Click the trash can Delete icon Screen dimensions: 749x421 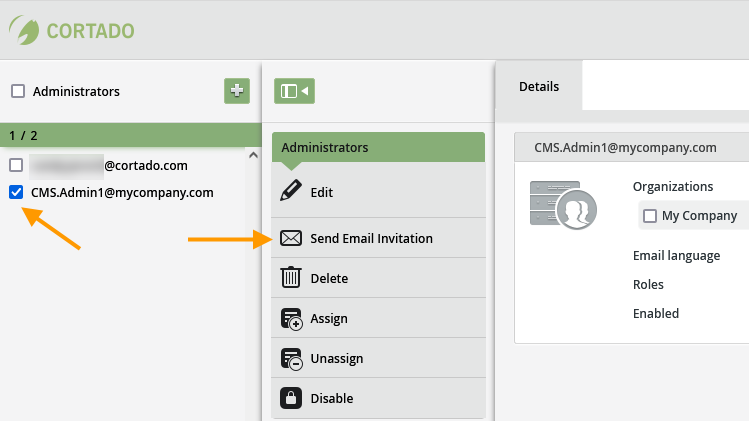click(291, 277)
